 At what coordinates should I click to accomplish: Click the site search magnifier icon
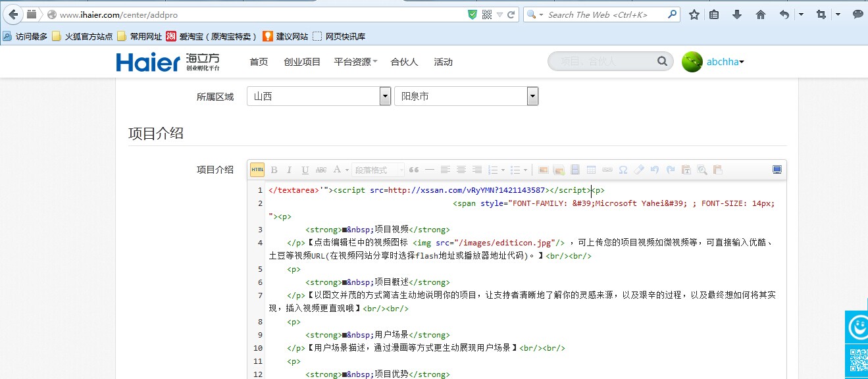click(663, 62)
